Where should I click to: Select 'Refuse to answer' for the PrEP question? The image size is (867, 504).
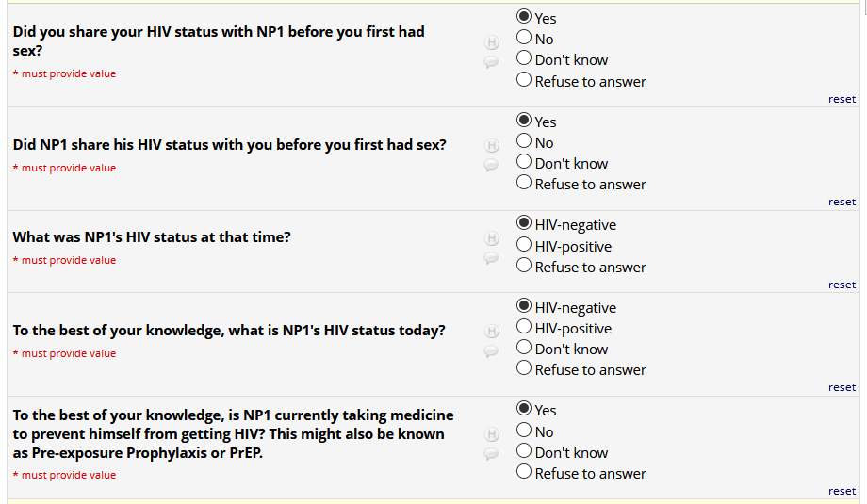(525, 473)
